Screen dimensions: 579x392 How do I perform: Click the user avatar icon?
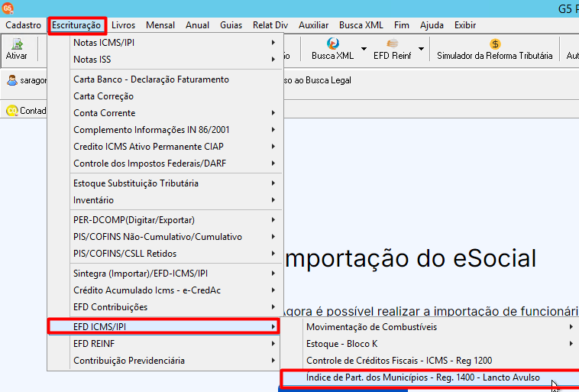pos(11,80)
